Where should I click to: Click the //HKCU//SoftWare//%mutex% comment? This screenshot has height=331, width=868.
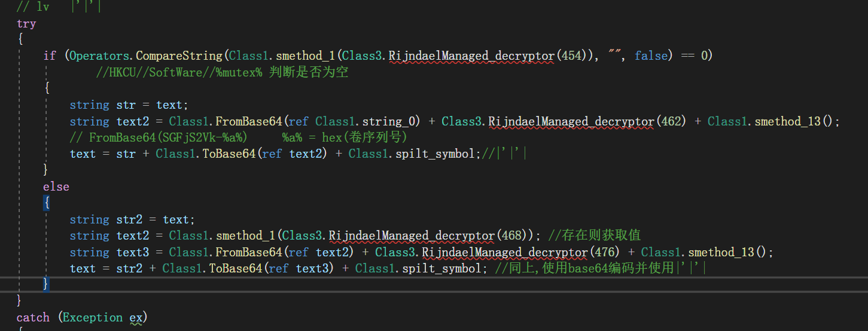pyautogui.click(x=223, y=72)
